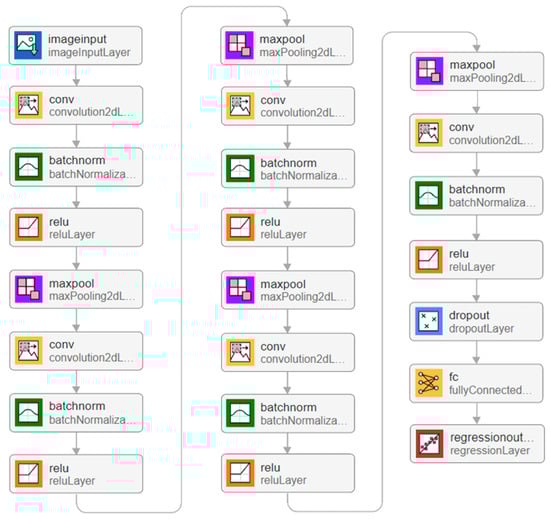This screenshot has height=523, width=550.
Task: Click the batchnorm icon in the right column
Action: pyautogui.click(x=429, y=195)
